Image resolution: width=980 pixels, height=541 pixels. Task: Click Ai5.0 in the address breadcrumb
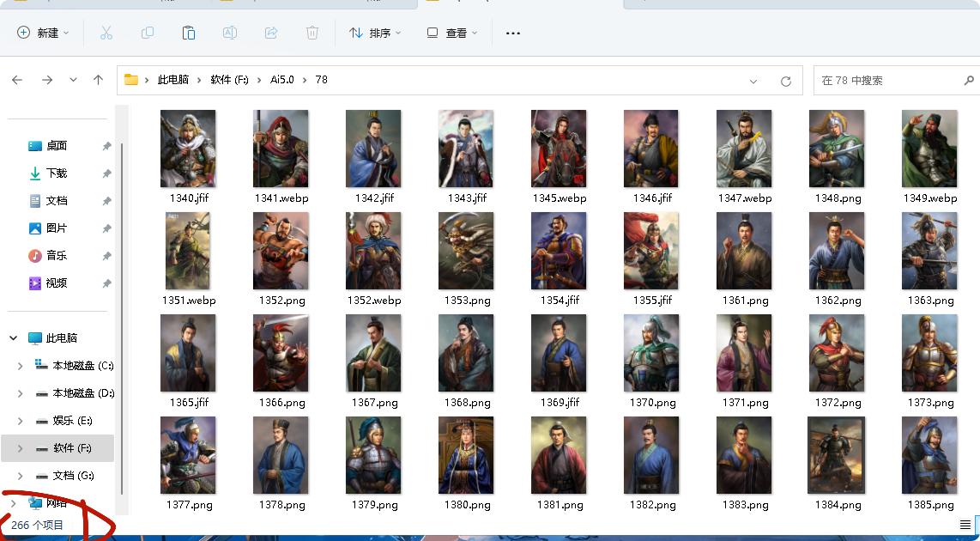coord(281,80)
